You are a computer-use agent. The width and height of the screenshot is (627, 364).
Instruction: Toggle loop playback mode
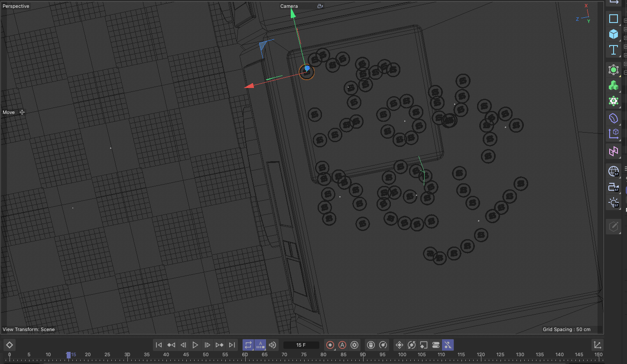point(248,345)
